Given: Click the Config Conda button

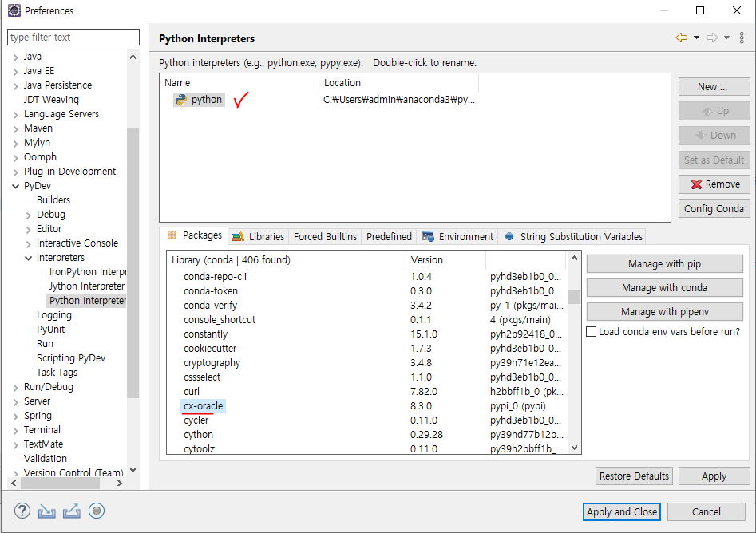Looking at the screenshot, I should click(x=714, y=209).
